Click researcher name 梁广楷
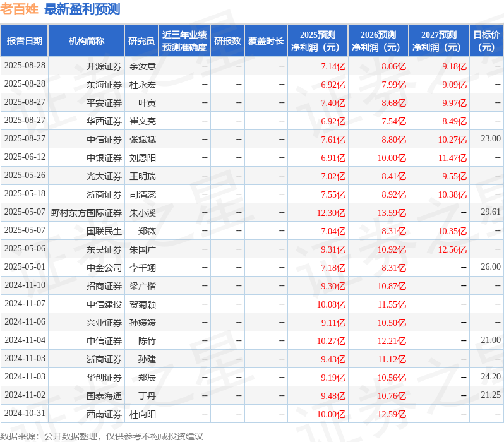 coord(143,286)
